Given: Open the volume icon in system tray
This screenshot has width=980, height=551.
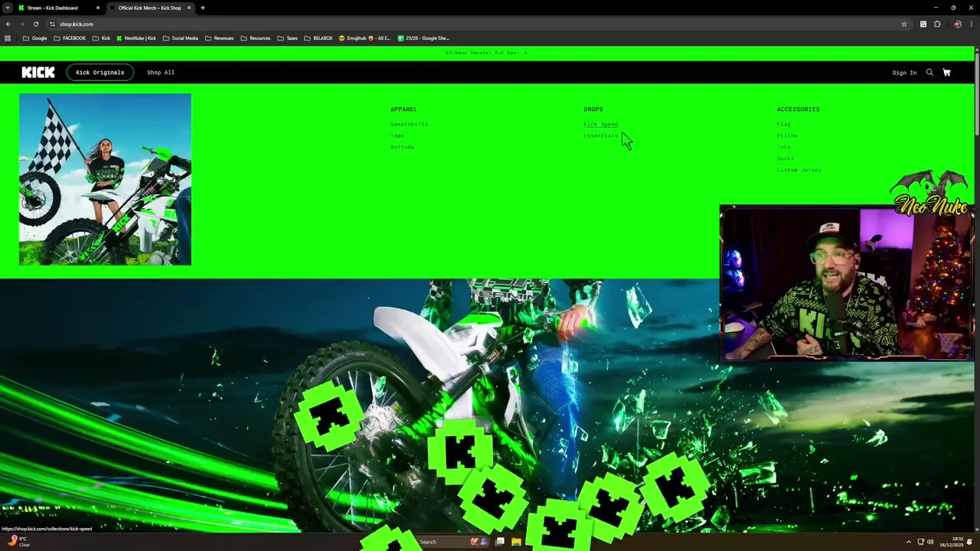Looking at the screenshot, I should (930, 542).
